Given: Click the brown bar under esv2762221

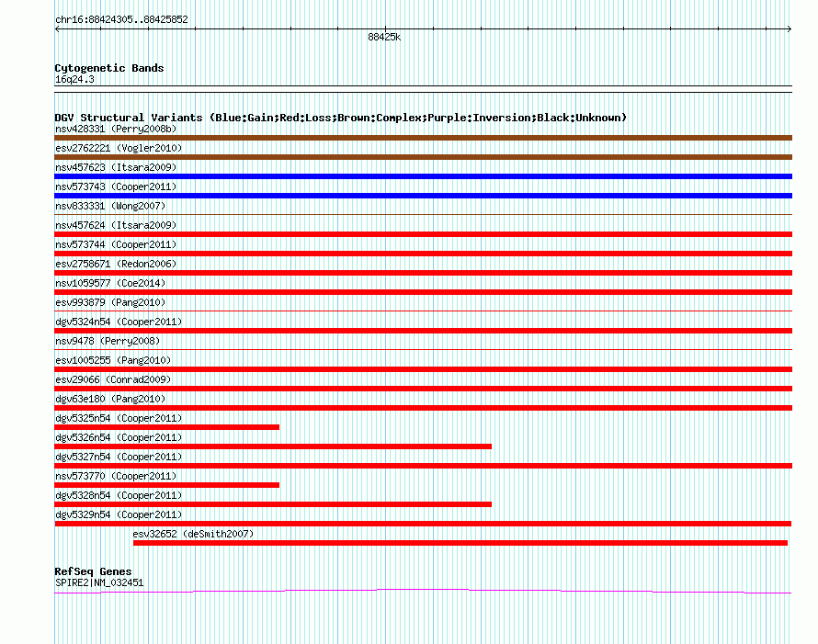Looking at the screenshot, I should click(x=423, y=157).
